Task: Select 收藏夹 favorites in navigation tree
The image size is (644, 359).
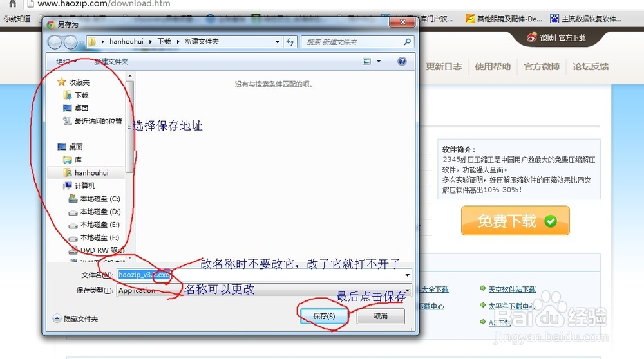Action: click(x=74, y=82)
